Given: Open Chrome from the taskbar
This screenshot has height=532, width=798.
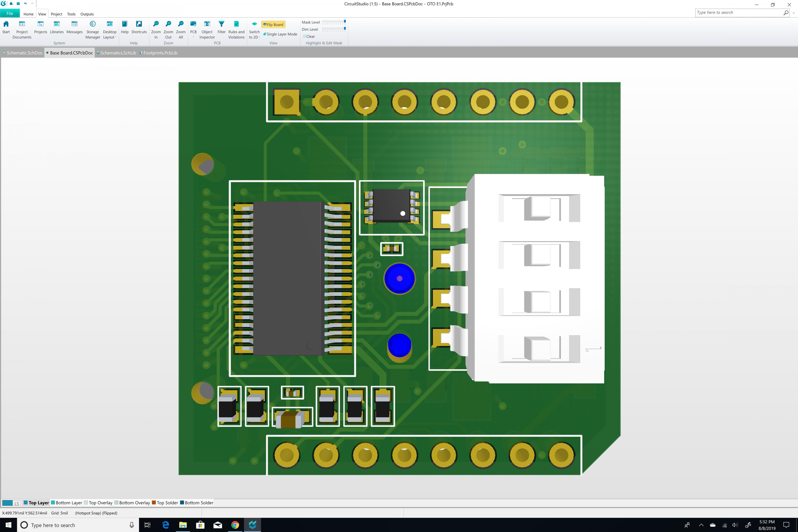Looking at the screenshot, I should 235,525.
